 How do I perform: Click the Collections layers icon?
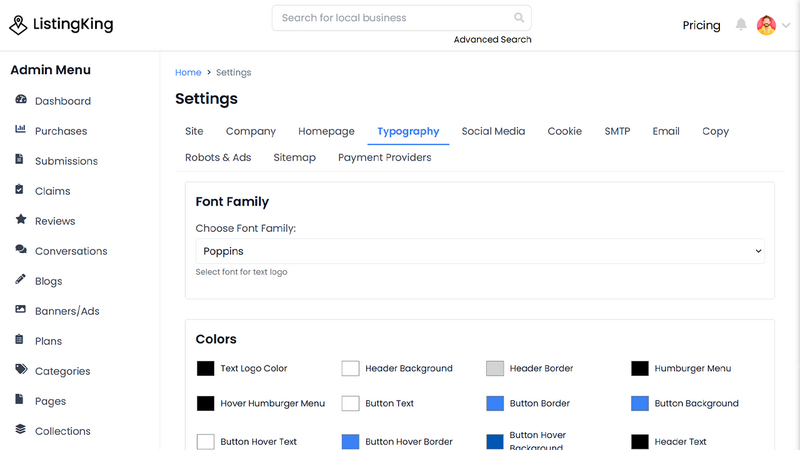[x=20, y=429]
